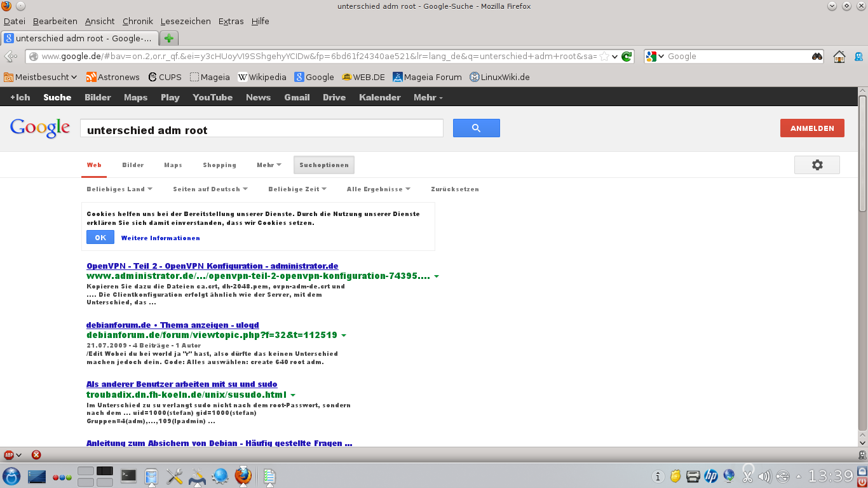Select second virtual desktop in pager
This screenshot has width=868, height=488.
104,471
